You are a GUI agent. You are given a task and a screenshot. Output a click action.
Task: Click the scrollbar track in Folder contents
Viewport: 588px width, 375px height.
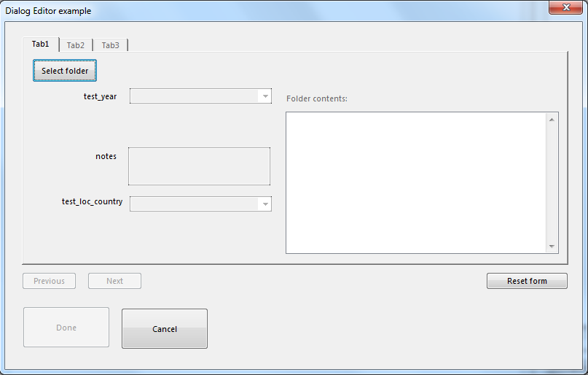point(552,182)
